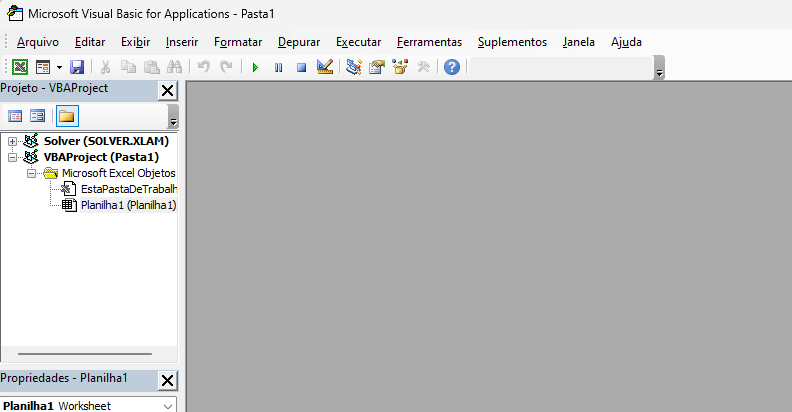Toggle Design Mode icon
Screen dimensions: 792x412
point(325,67)
